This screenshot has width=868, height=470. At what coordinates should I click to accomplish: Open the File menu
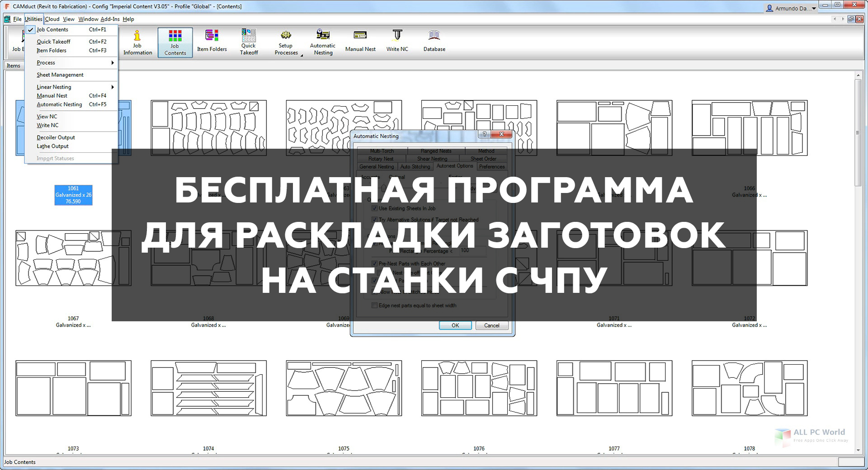pos(17,19)
